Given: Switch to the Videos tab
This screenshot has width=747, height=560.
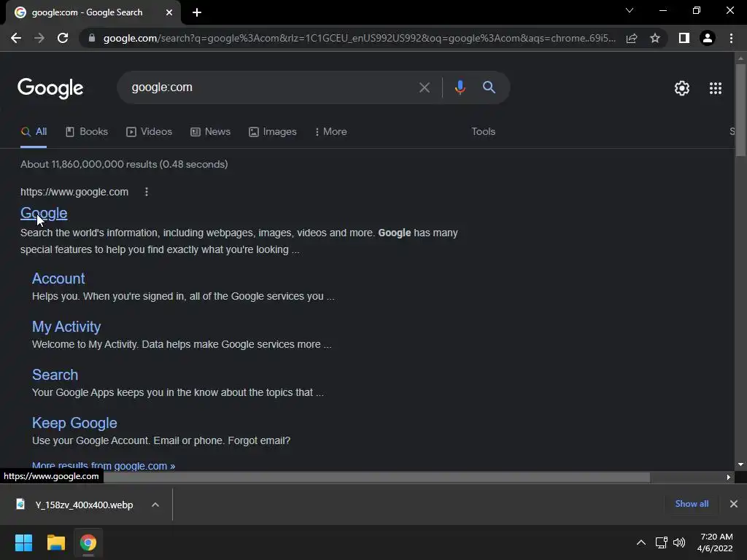Looking at the screenshot, I should point(149,132).
